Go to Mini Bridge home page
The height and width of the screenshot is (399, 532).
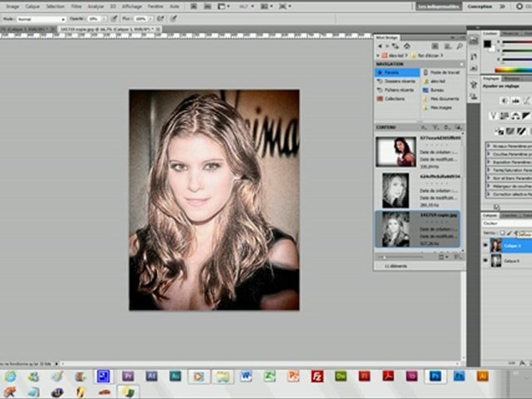coord(407,46)
